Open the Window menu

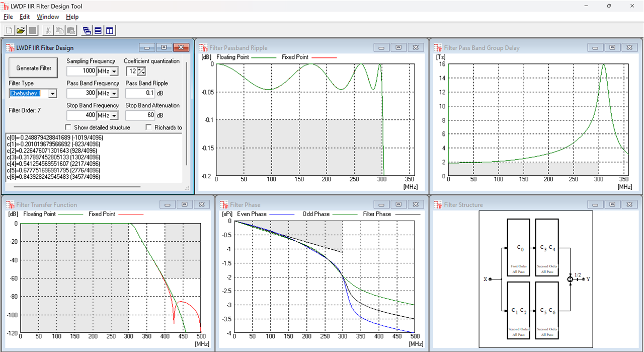coord(48,17)
